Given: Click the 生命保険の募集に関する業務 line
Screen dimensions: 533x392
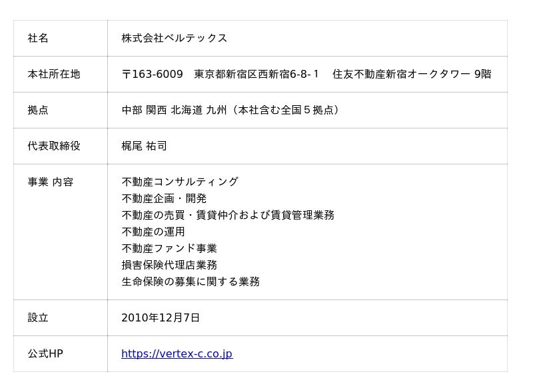Looking at the screenshot, I should 191,282.
